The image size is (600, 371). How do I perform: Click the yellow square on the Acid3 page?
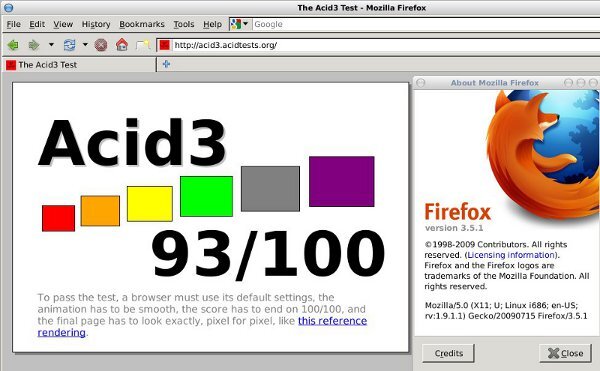pyautogui.click(x=150, y=204)
